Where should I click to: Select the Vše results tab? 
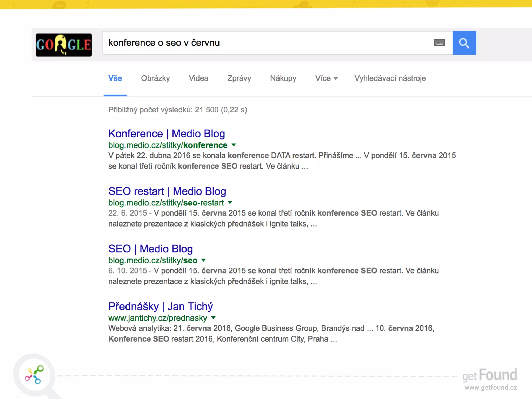(x=115, y=78)
